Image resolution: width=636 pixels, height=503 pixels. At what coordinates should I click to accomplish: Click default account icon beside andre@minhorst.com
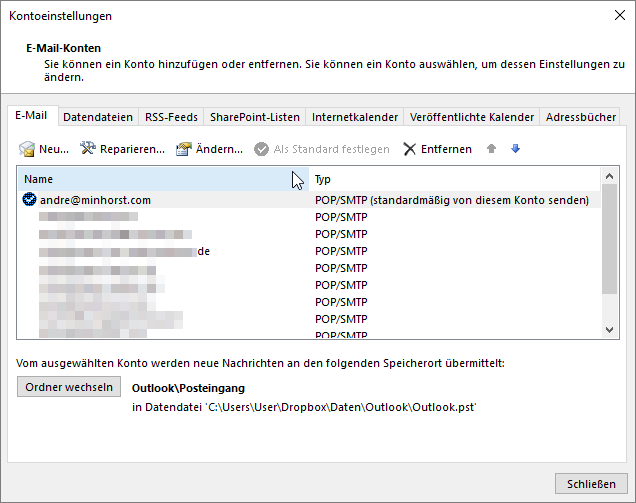coord(29,200)
